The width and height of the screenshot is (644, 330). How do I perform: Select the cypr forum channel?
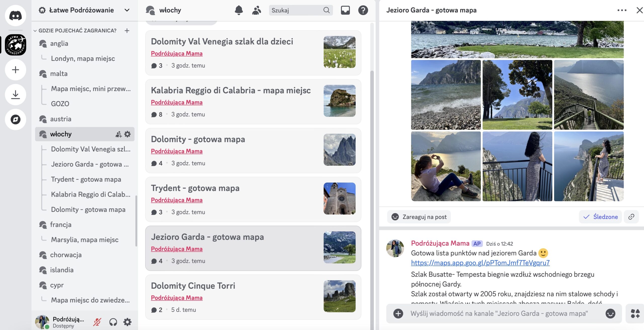pyautogui.click(x=85, y=285)
